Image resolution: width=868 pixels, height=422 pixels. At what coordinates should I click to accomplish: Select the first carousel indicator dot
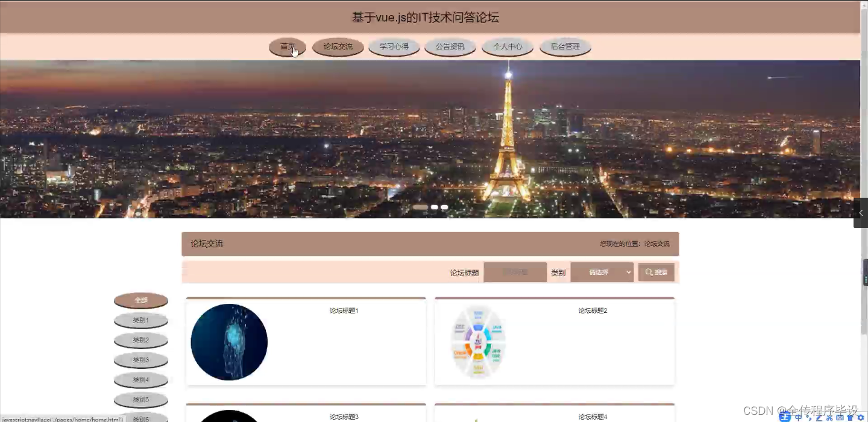click(x=420, y=207)
